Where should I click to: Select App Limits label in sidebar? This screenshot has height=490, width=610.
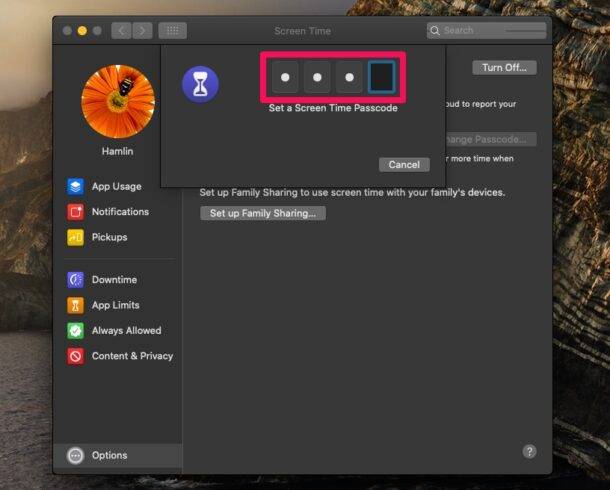click(x=116, y=305)
